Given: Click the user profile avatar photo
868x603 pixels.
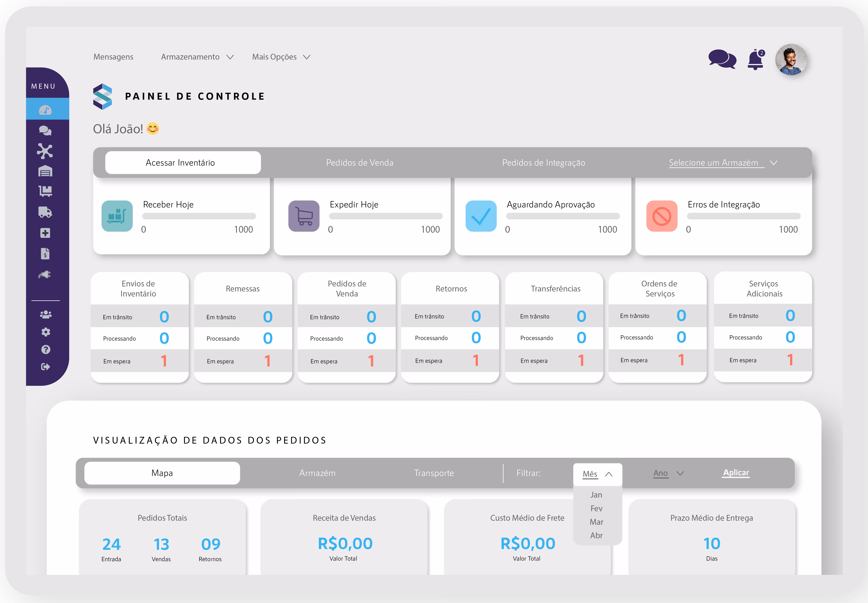Looking at the screenshot, I should (790, 60).
